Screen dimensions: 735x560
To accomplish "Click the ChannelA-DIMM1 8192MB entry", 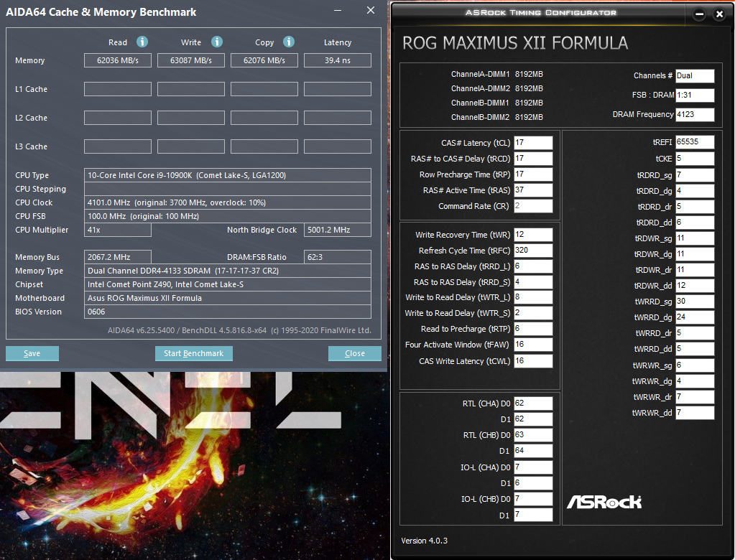I will [x=497, y=74].
